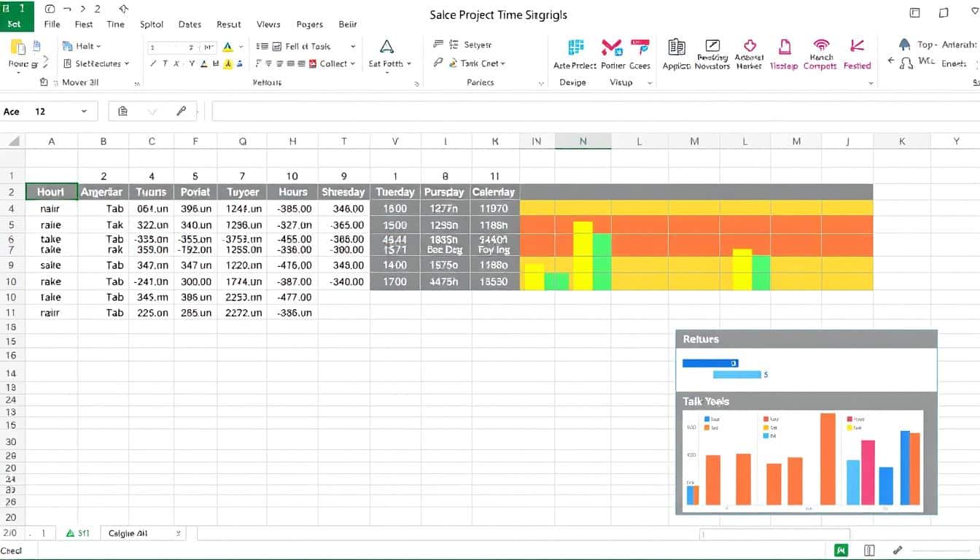
Task: Click the Acteast Herket icon
Action: click(x=750, y=46)
